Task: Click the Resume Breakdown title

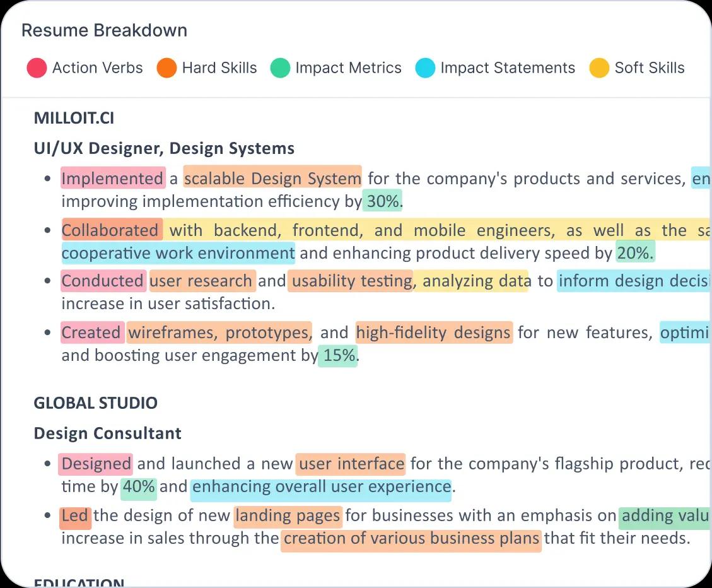Action: (104, 30)
